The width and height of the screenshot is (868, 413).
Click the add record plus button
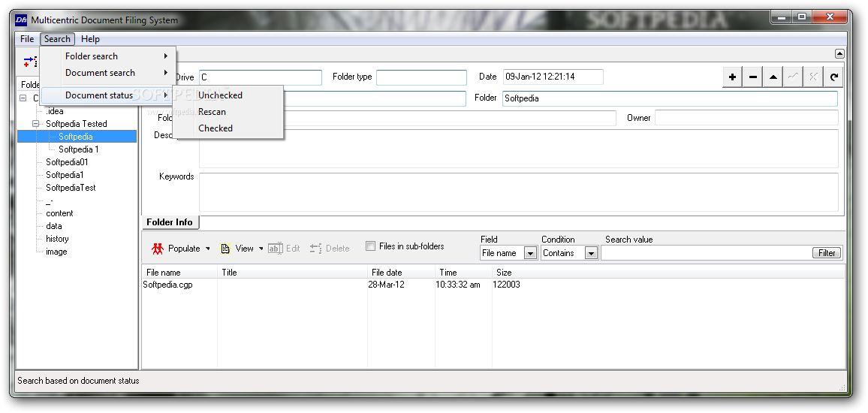click(x=732, y=77)
